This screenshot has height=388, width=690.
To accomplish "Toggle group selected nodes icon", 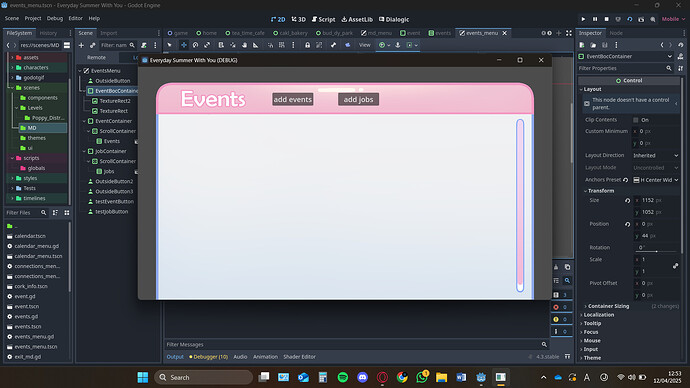I will coord(319,45).
